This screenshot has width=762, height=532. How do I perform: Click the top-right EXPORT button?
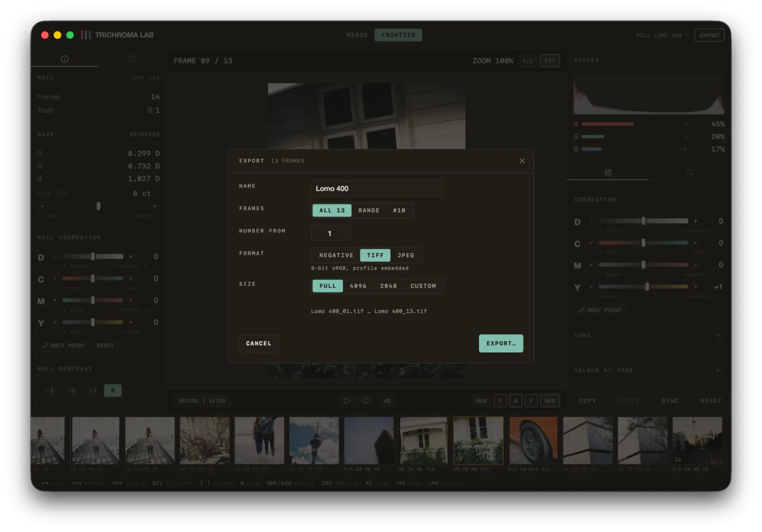[x=710, y=35]
